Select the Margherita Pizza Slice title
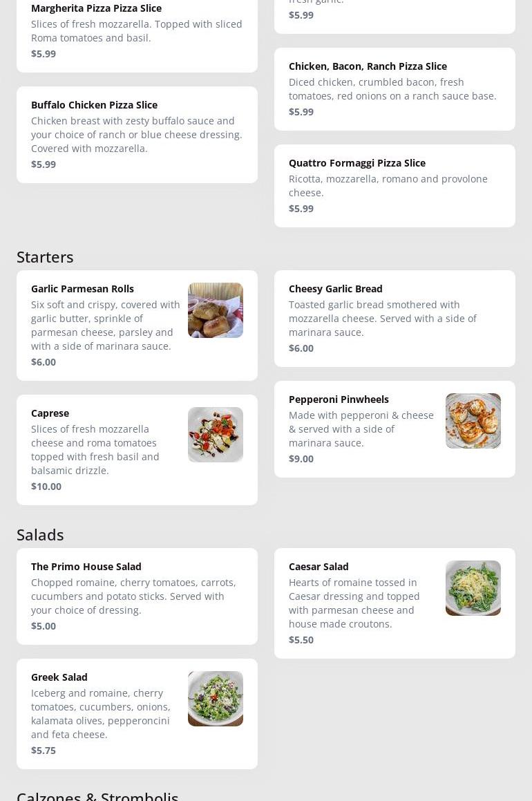This screenshot has width=532, height=801. pyautogui.click(x=96, y=8)
